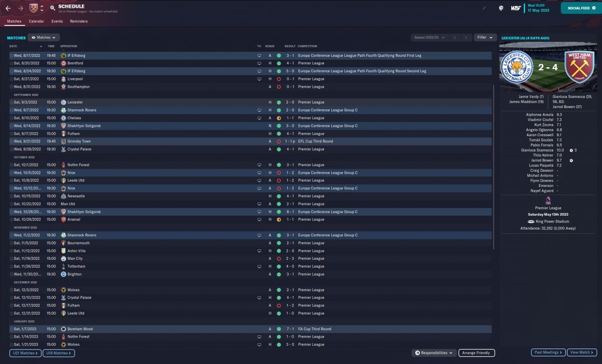Viewport: 602px width, 364px height.
Task: Click the pencil edit icon in the header
Action: pos(484,8)
